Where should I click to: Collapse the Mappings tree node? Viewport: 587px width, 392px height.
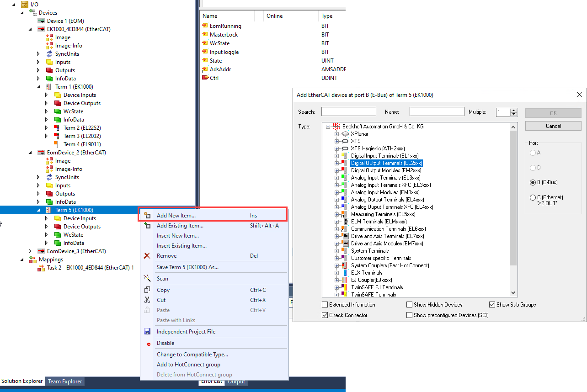(x=22, y=260)
